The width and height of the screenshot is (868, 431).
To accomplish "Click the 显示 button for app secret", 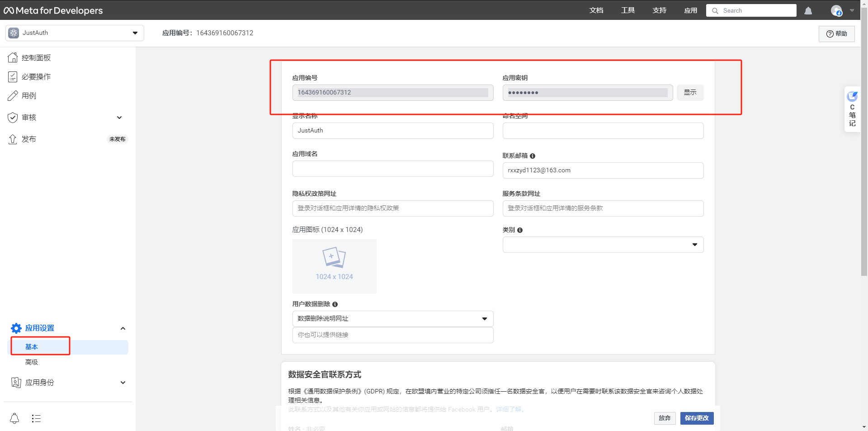I will [690, 92].
